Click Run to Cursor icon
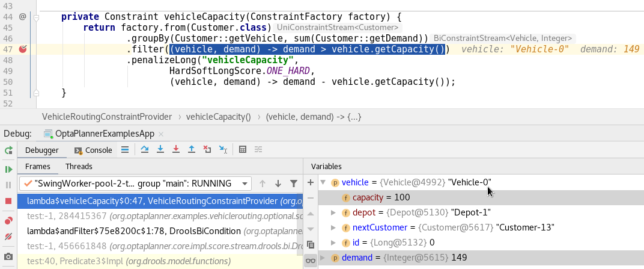 [223, 150]
